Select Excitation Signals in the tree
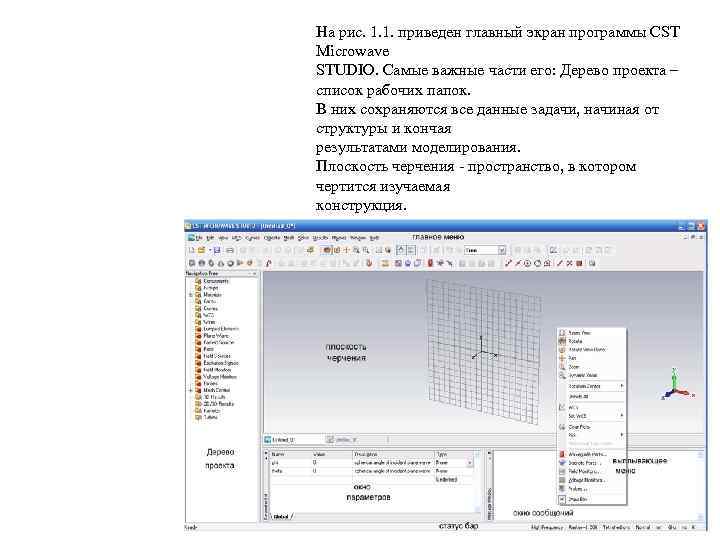This screenshot has width=720, height=540. 221,363
